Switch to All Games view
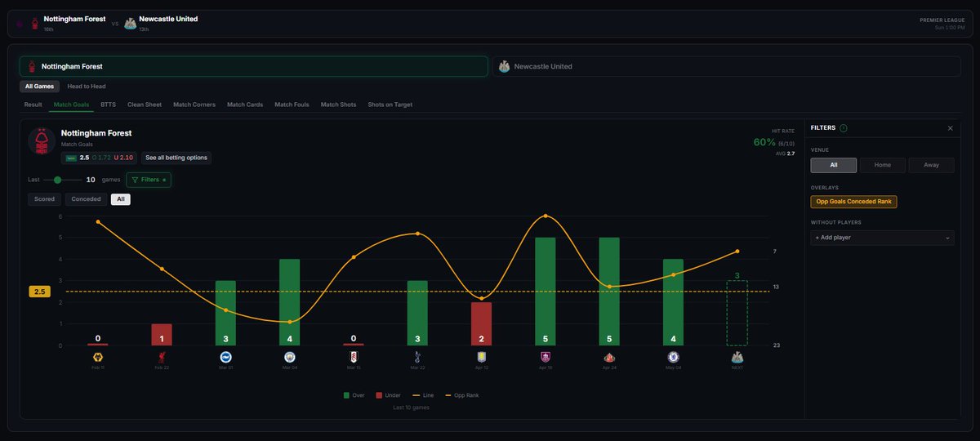 pyautogui.click(x=40, y=86)
